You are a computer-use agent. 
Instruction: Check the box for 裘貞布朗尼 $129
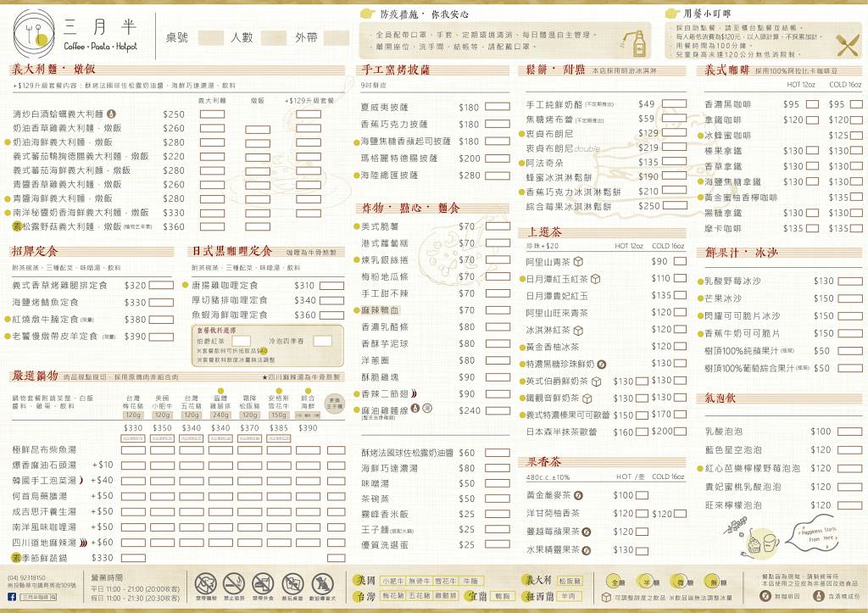(x=674, y=133)
